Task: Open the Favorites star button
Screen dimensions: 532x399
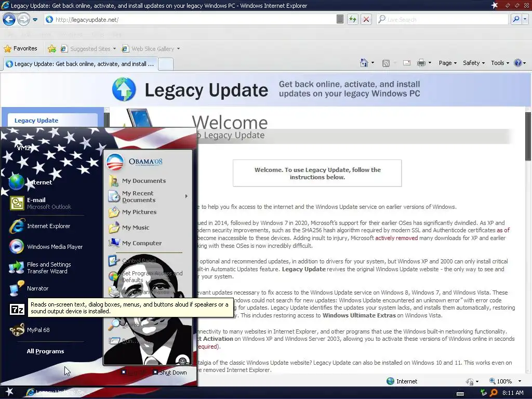Action: [20, 48]
